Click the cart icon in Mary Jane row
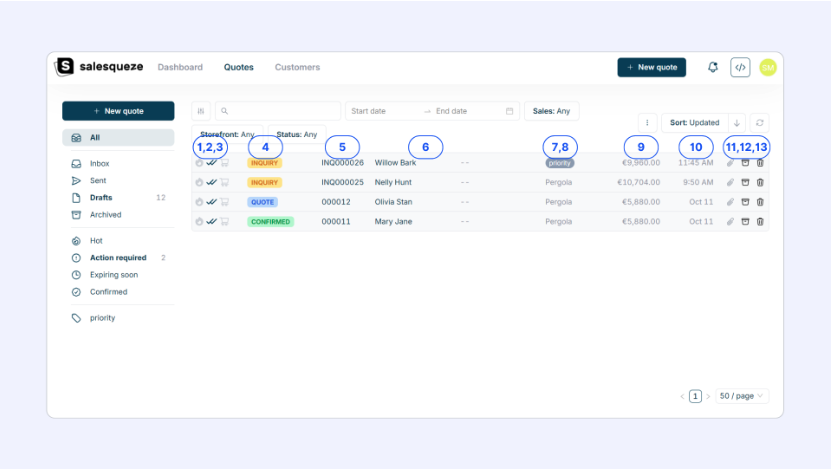The width and height of the screenshot is (833, 470). pos(225,222)
